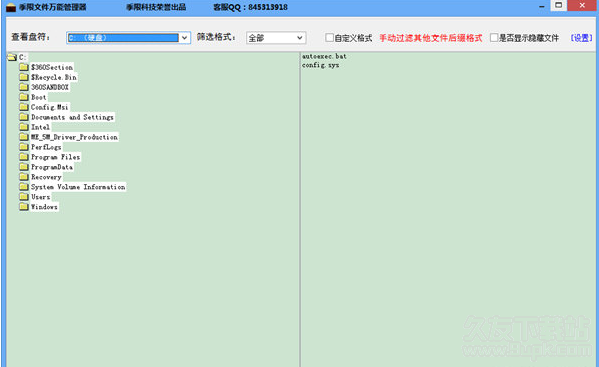599x367 pixels.
Task: Select Documents and Settings label
Action: (72, 117)
